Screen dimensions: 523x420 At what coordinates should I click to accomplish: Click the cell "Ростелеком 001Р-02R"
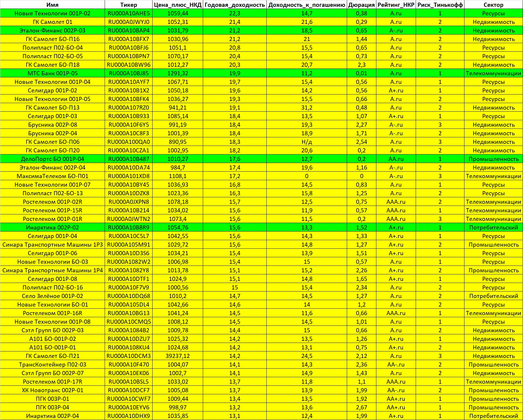tap(52, 202)
